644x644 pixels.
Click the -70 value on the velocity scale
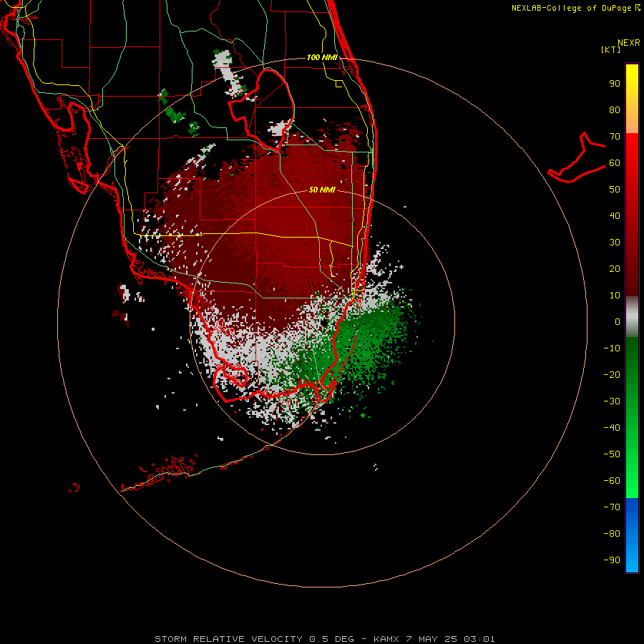tap(612, 507)
